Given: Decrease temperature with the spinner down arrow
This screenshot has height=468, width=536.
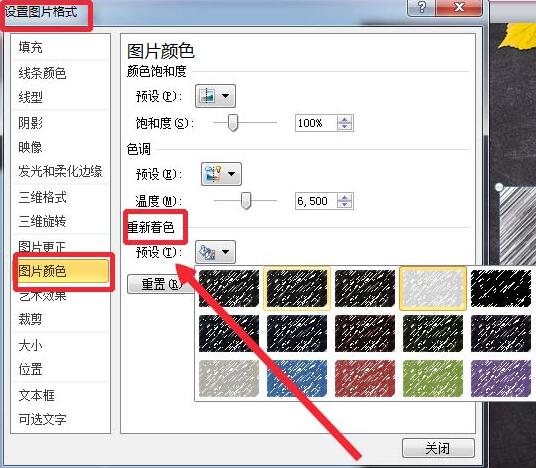Looking at the screenshot, I should 345,204.
